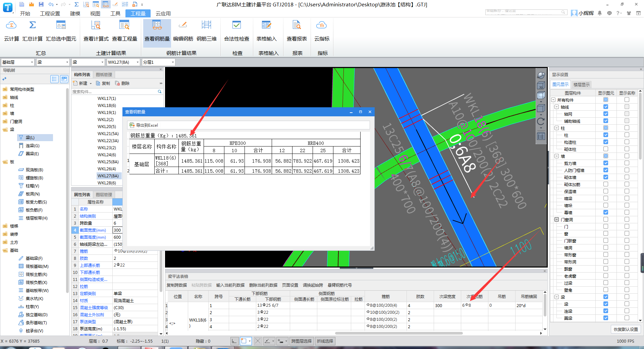Toggle 辅助轴线 display checkbox
Viewport: 644px width, 349px height.
[x=606, y=121]
